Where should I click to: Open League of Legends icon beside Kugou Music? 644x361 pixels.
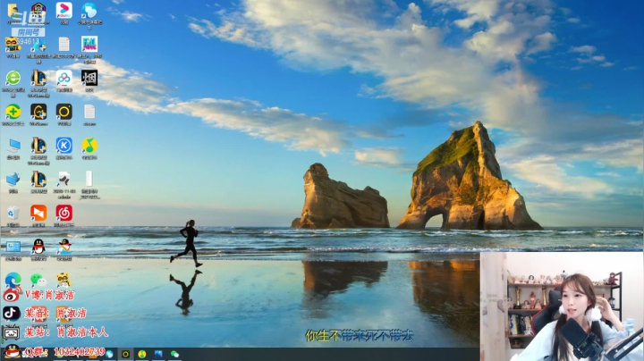[38, 146]
